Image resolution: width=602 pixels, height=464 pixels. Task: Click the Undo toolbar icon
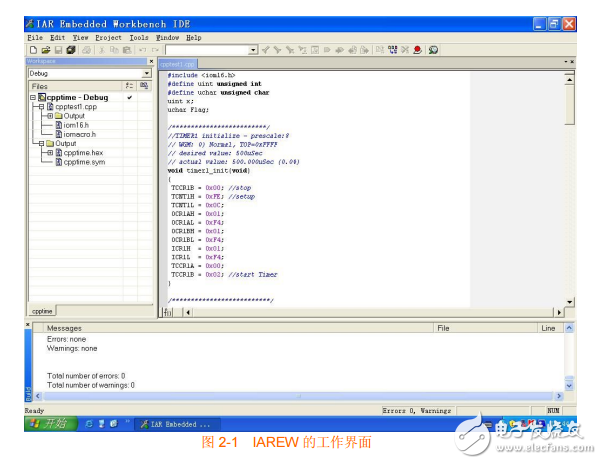coord(142,49)
